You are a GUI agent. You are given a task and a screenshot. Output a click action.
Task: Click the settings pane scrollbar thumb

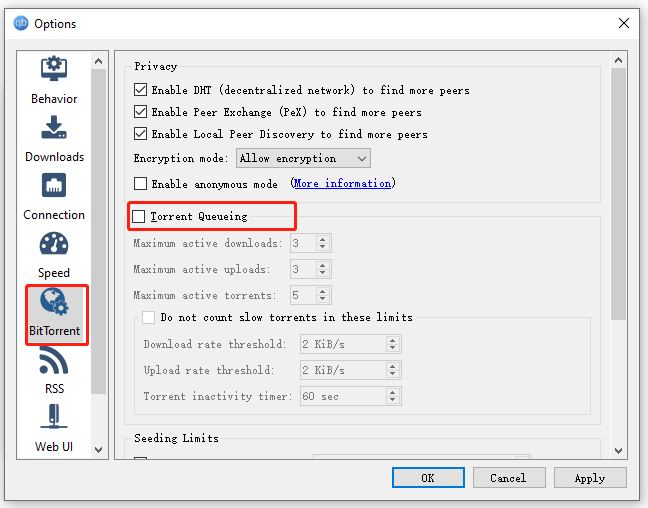(x=618, y=194)
